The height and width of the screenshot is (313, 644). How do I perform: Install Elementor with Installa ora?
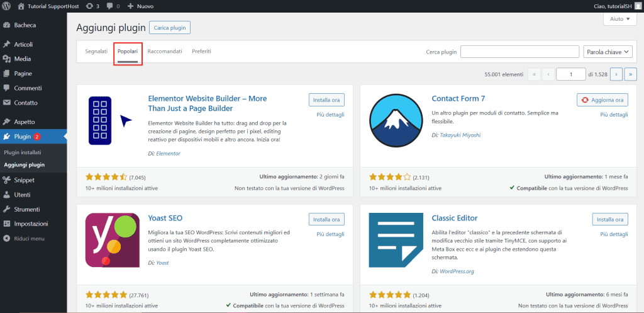[x=326, y=100]
